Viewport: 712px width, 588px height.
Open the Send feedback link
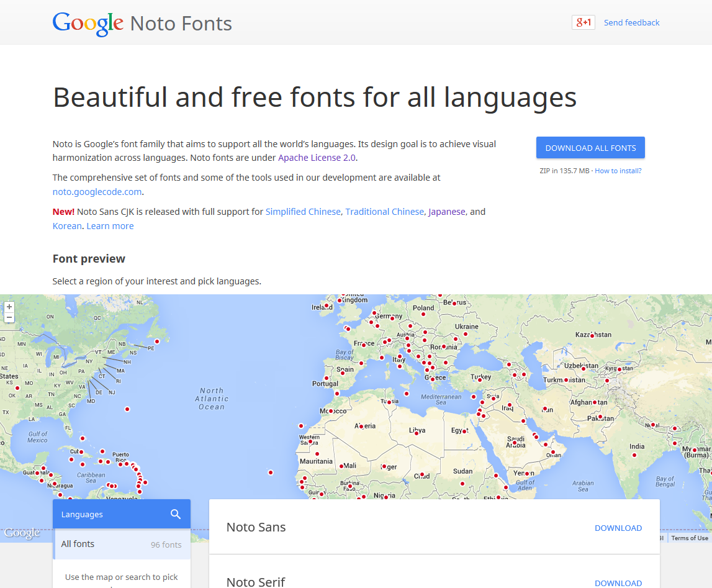pyautogui.click(x=632, y=23)
